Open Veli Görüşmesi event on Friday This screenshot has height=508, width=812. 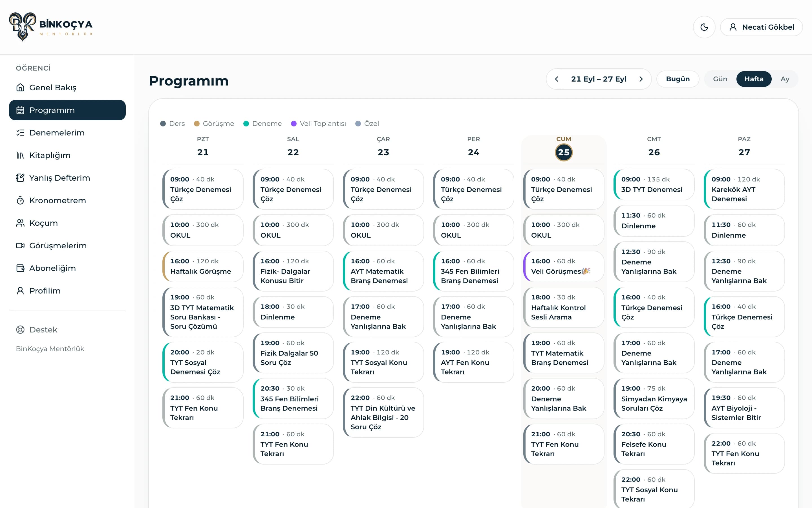coord(564,266)
